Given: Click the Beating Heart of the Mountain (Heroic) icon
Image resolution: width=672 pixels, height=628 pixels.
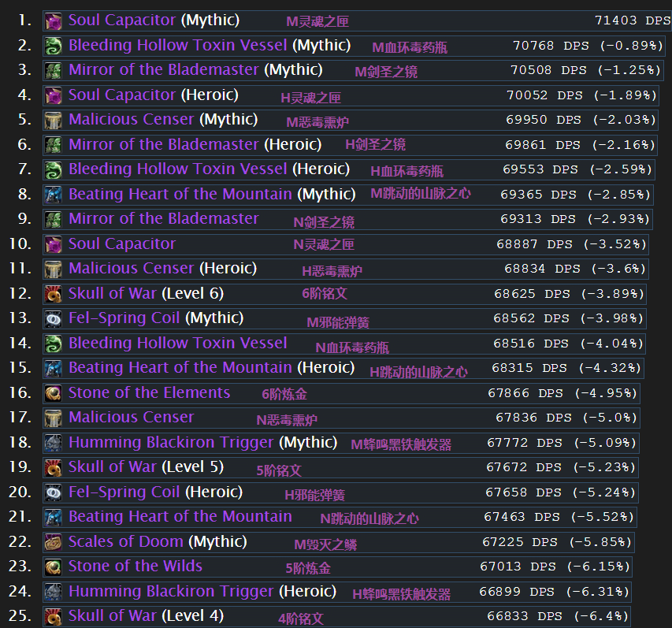Looking at the screenshot, I should pyautogui.click(x=54, y=369).
